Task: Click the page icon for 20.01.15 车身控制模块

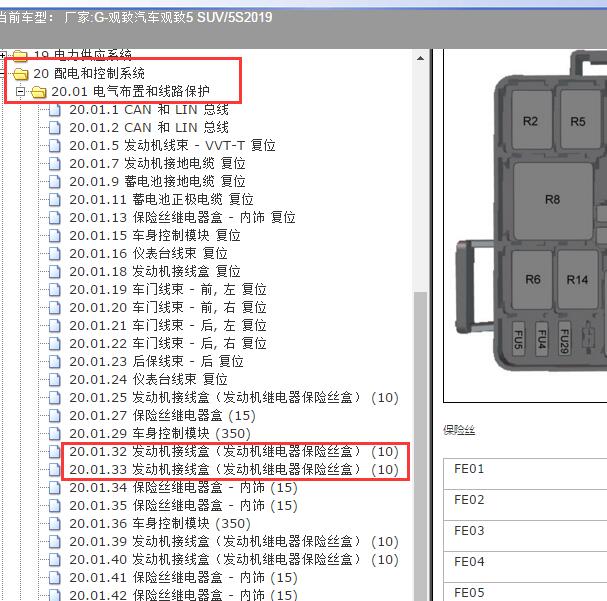Action: point(55,235)
